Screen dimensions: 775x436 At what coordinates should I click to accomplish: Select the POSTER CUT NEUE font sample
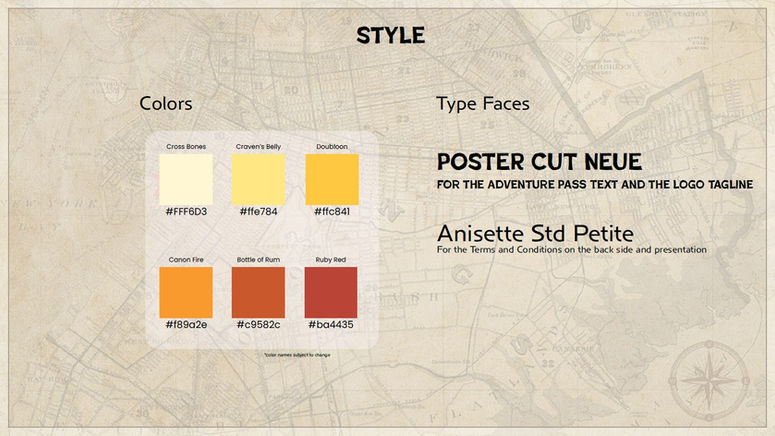tap(539, 162)
